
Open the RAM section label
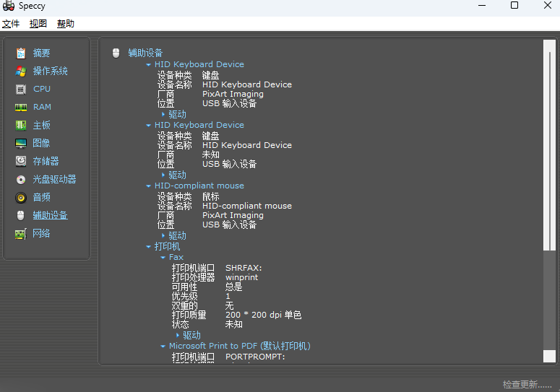[42, 107]
